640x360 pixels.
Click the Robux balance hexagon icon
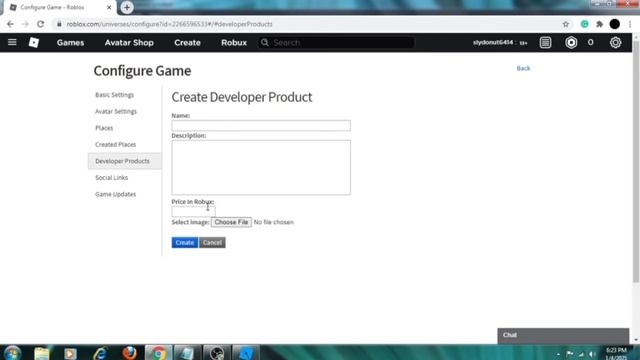571,42
